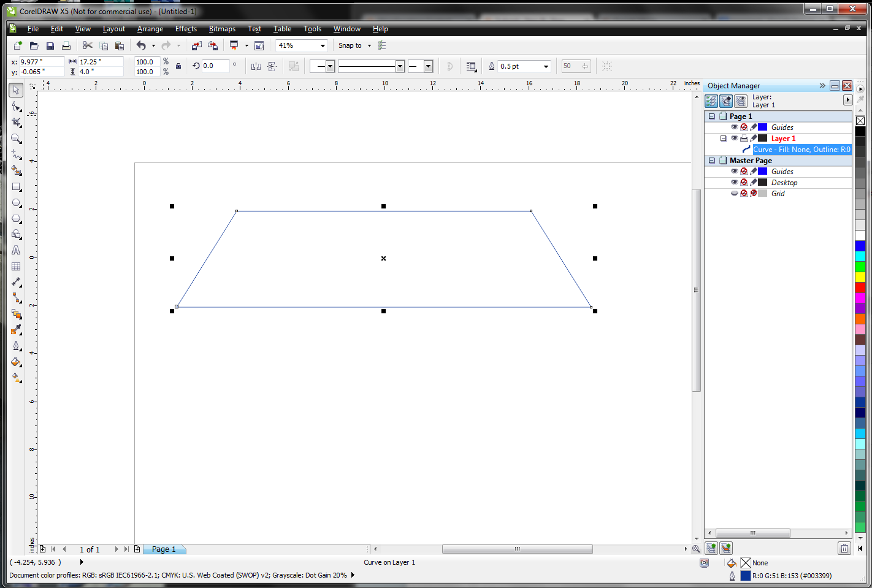Select the Outline Pen tool
872x588 pixels.
pos(17,346)
